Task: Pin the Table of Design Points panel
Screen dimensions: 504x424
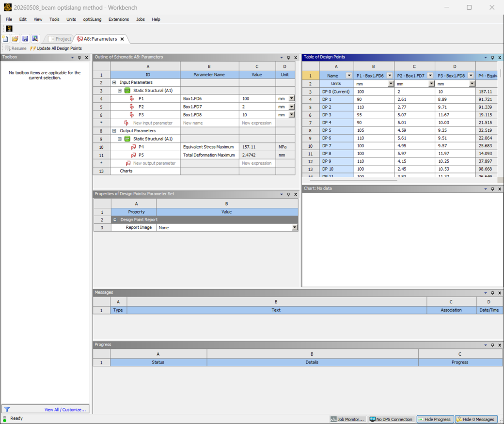Action: click(x=492, y=58)
